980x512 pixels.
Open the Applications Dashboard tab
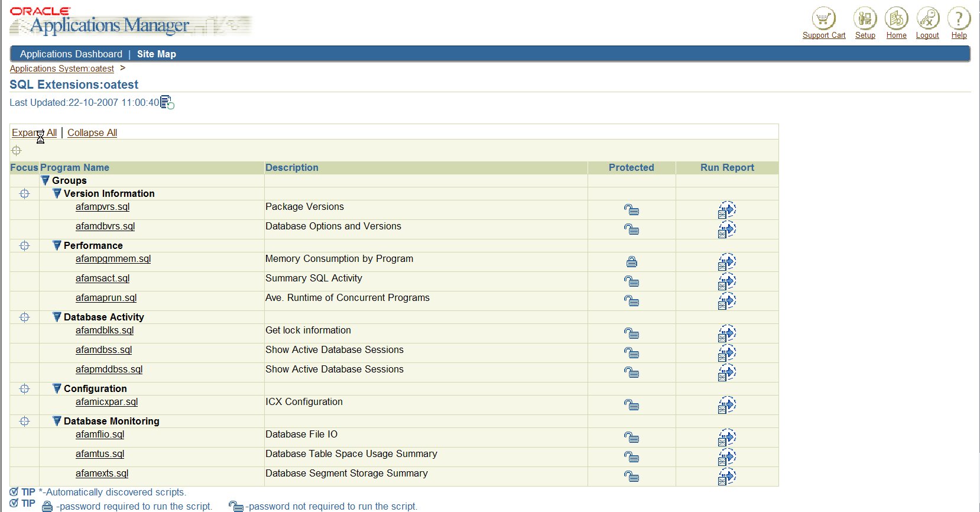tap(71, 54)
